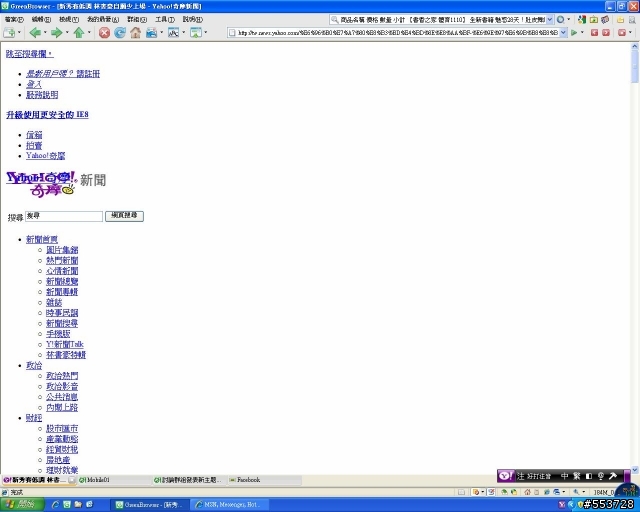Image resolution: width=640 pixels, height=512 pixels.
Task: Open the 信箱 link
Action: [34, 135]
